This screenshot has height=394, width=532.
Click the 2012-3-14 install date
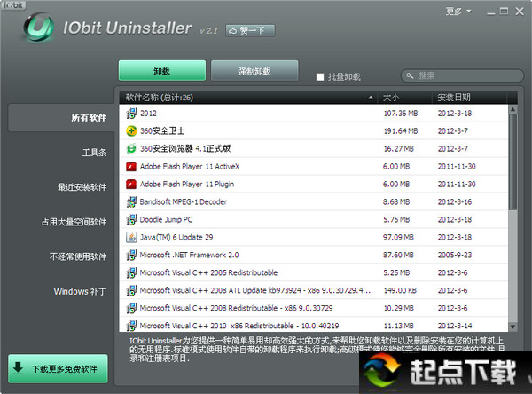pyautogui.click(x=455, y=326)
